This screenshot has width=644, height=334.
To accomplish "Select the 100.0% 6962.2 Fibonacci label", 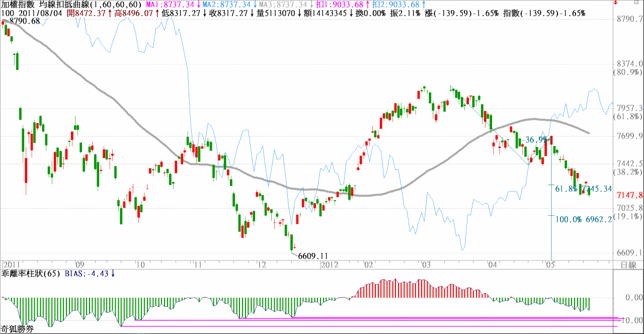I will pos(584,219).
